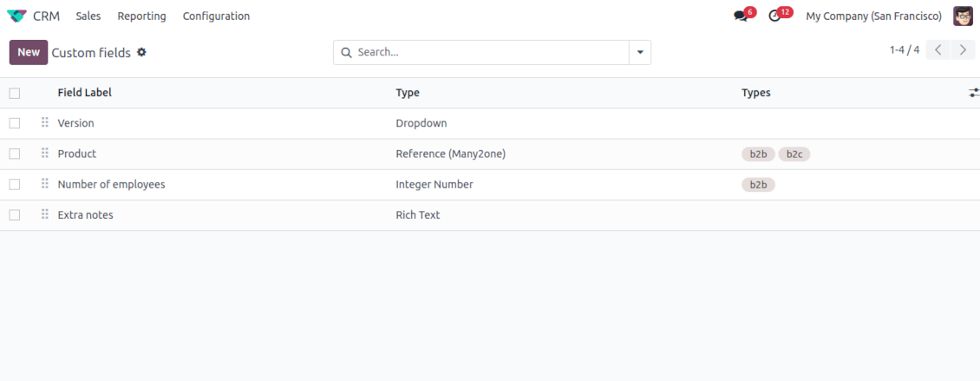980x381 pixels.
Task: Open the Extra notes record
Action: [x=85, y=215]
